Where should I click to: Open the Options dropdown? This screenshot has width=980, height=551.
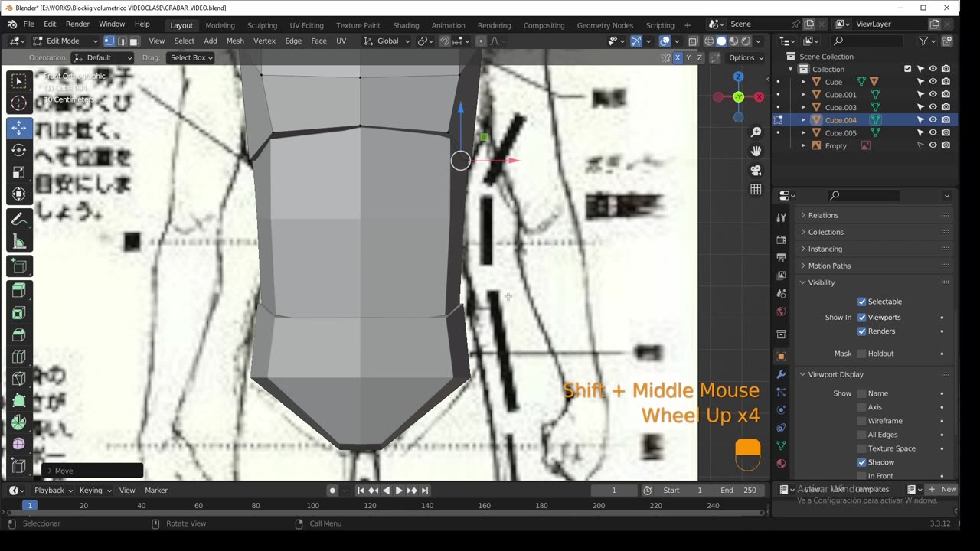[745, 57]
